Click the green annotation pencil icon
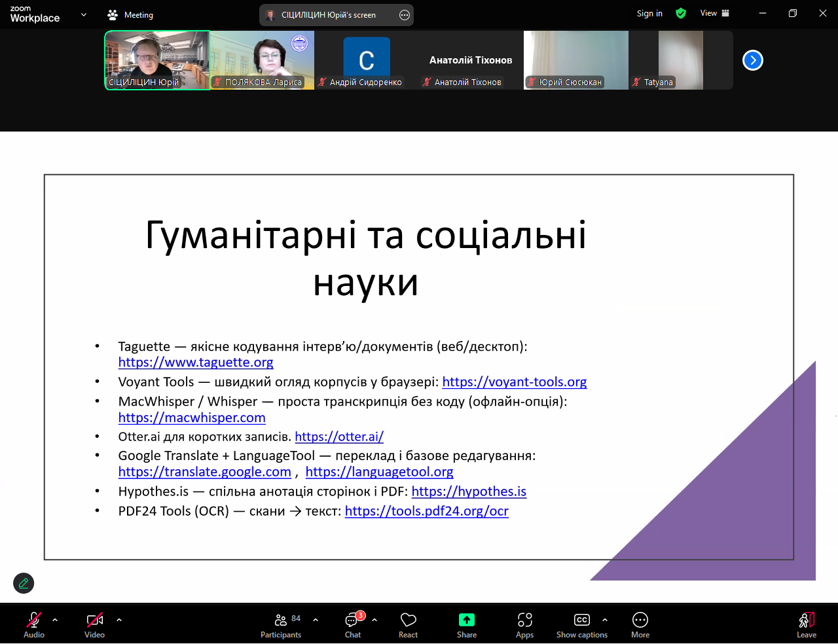The width and height of the screenshot is (838, 644). (x=24, y=583)
